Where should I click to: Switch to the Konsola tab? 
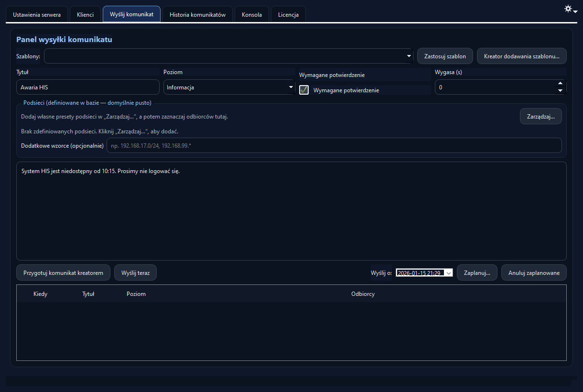coord(251,14)
